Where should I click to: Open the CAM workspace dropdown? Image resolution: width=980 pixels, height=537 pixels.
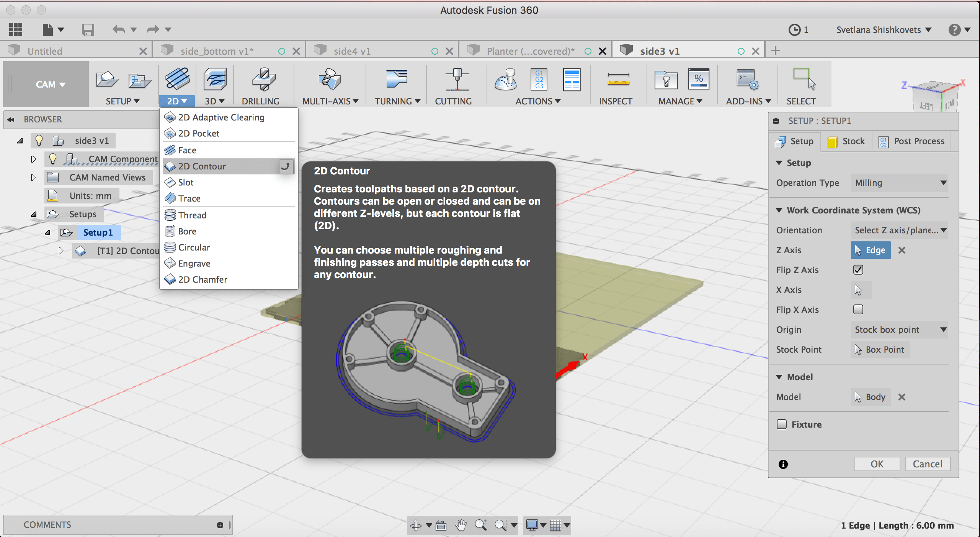(x=50, y=84)
